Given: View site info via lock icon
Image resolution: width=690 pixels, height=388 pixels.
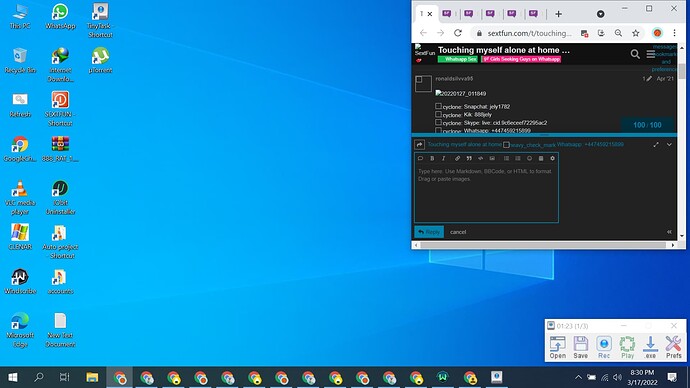Looking at the screenshot, I should coord(479,33).
